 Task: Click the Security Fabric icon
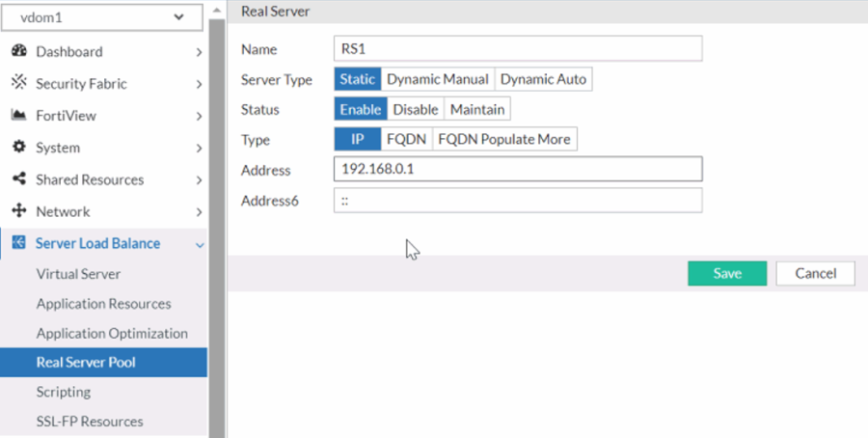pos(18,83)
